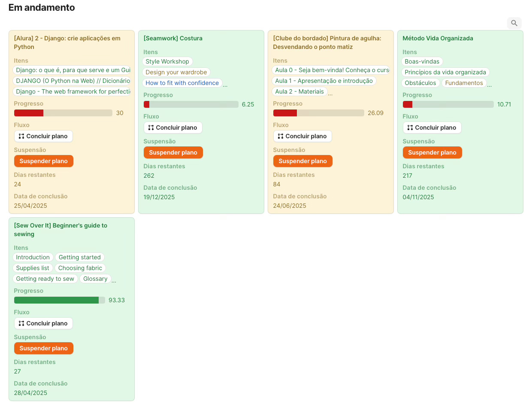
Task: Open the 'Design your wardrobe' item tag
Action: point(176,72)
